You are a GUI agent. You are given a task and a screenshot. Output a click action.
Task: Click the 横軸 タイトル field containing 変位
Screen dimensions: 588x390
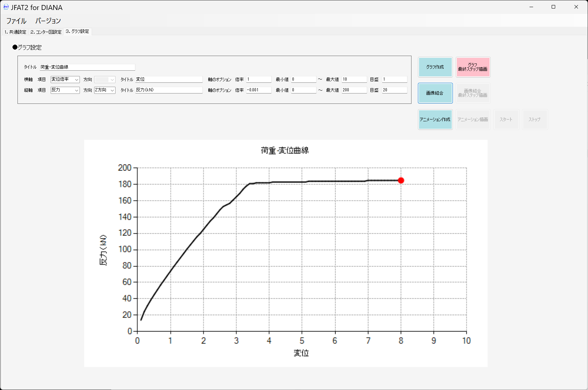coord(169,80)
